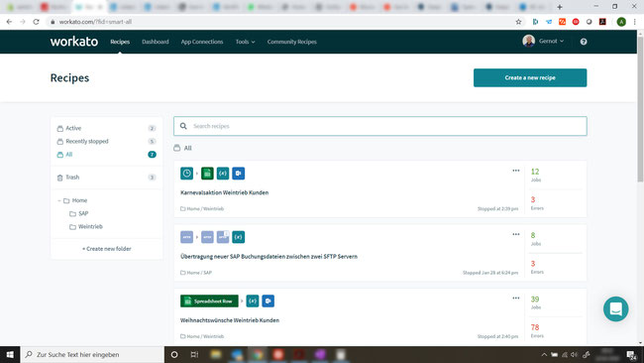Click the teal variable icon in SAP recipe
The image size is (644, 363).
coord(239,237)
